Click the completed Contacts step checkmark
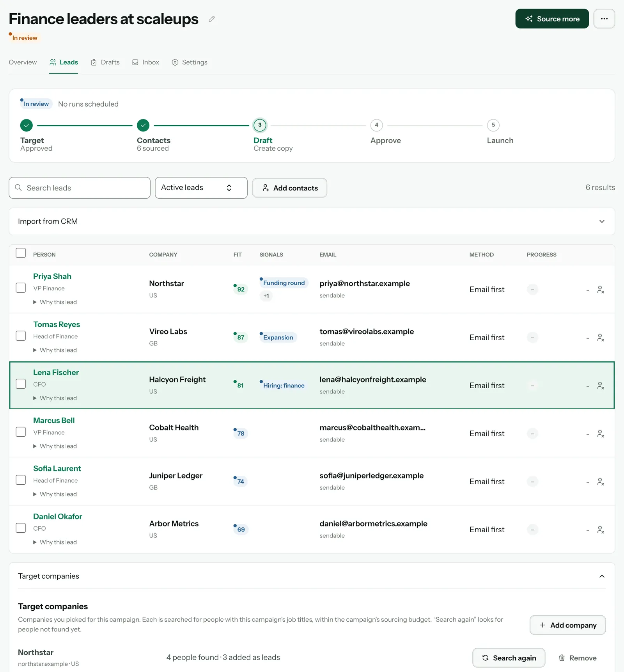This screenshot has width=624, height=672. click(143, 125)
